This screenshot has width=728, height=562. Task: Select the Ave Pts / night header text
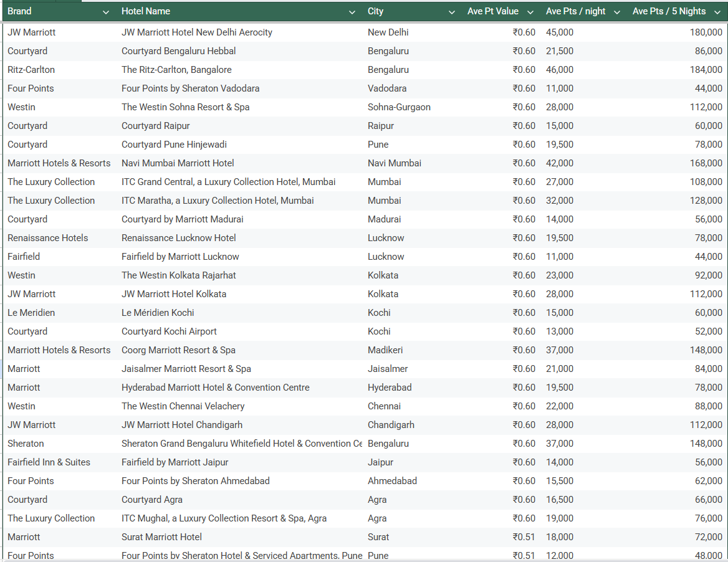(575, 11)
